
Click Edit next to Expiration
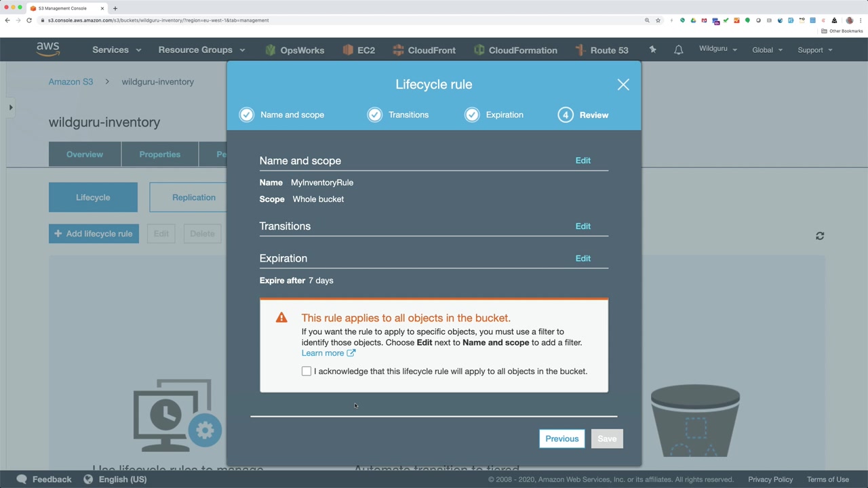(x=583, y=258)
